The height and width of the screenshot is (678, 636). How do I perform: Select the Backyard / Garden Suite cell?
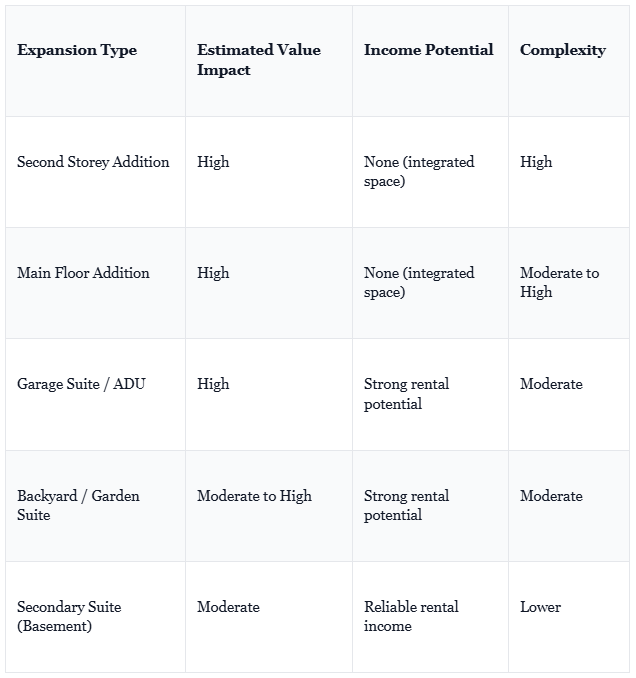pyautogui.click(x=78, y=505)
